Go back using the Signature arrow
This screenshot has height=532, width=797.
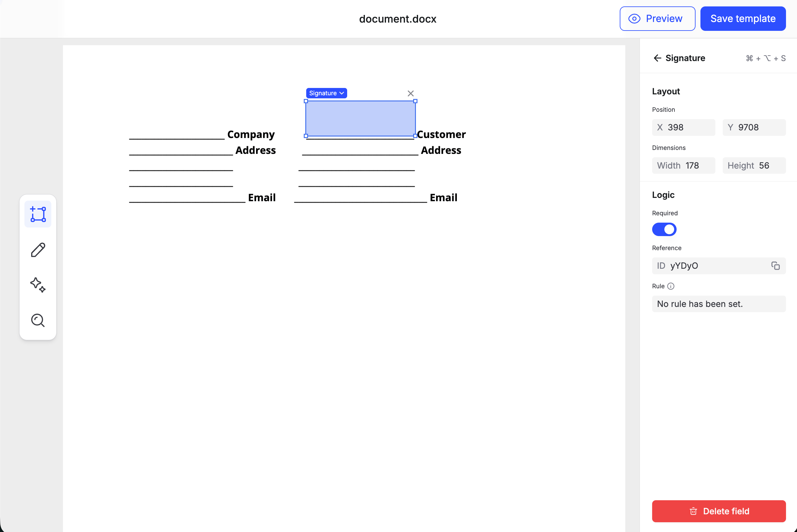[x=657, y=58]
